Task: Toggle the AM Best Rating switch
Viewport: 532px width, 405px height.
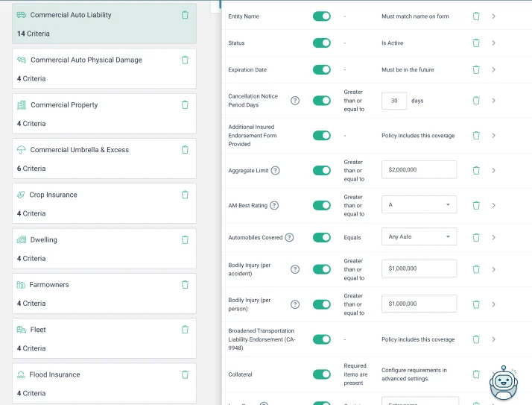Action: coord(322,206)
